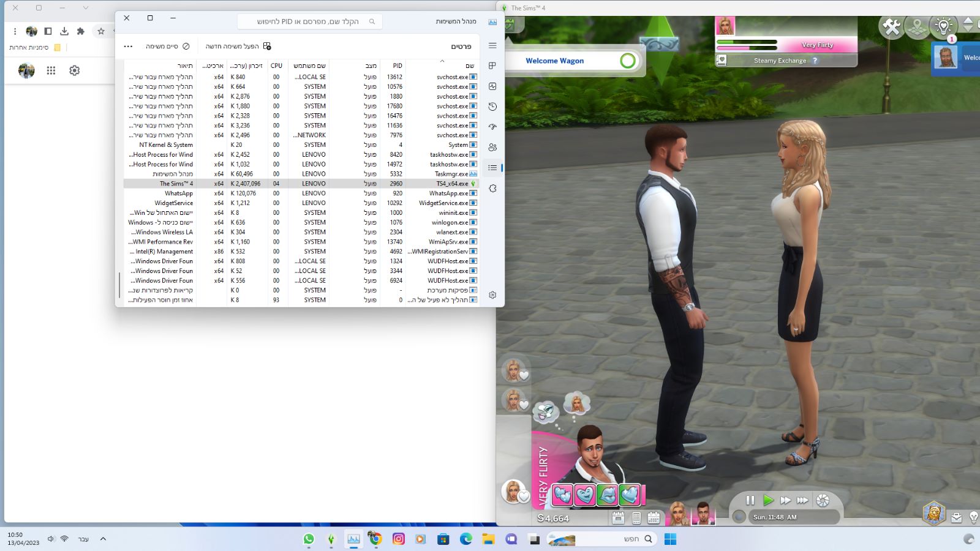980x551 pixels.
Task: Open Task Manager Startup apps page icon
Action: 492,127
